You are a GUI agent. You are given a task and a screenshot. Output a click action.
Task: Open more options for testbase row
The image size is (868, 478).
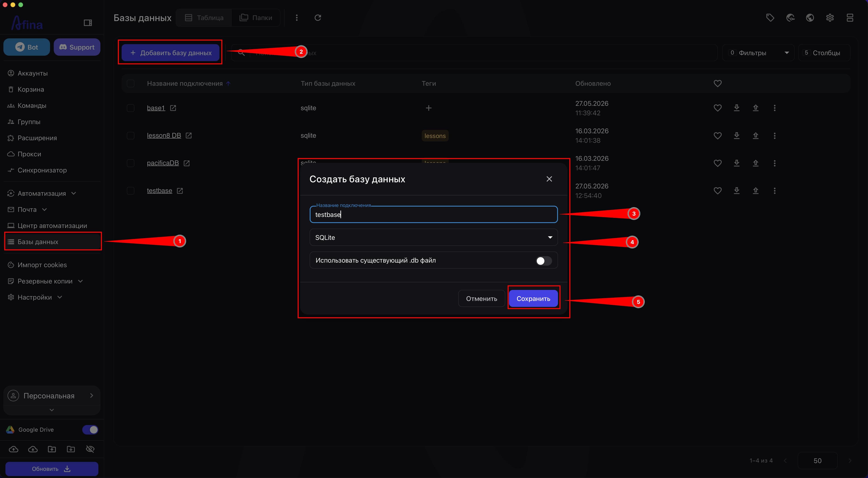(x=775, y=191)
